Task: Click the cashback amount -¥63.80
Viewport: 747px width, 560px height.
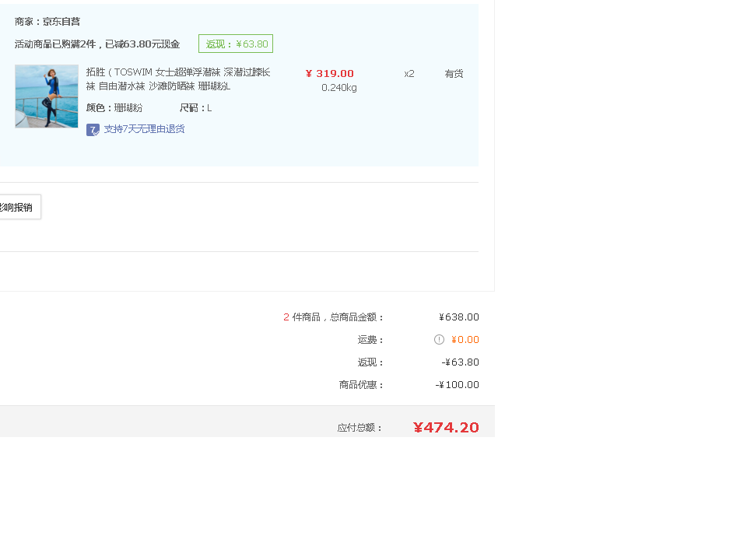Action: (x=460, y=362)
